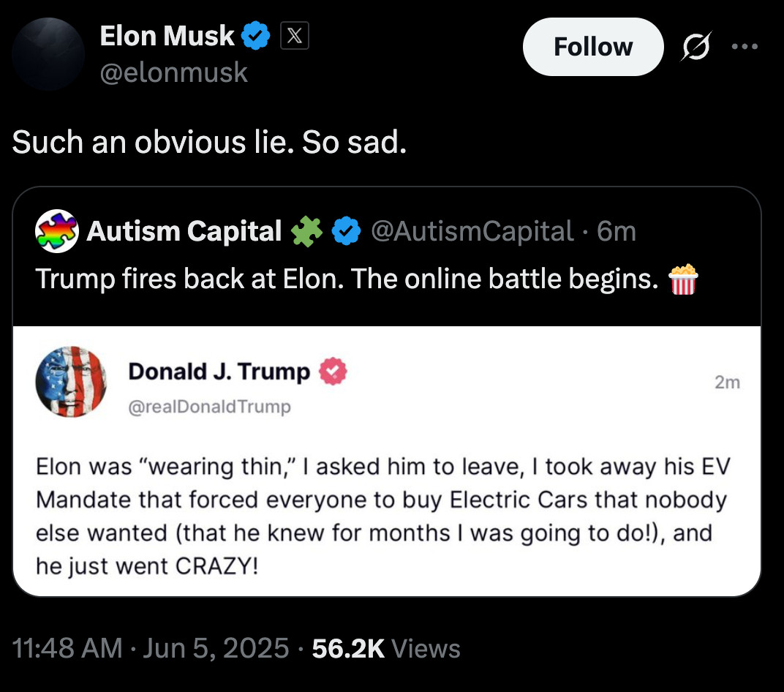Viewport: 784px width, 692px height.
Task: Click the Elon Musk display name
Action: point(167,36)
